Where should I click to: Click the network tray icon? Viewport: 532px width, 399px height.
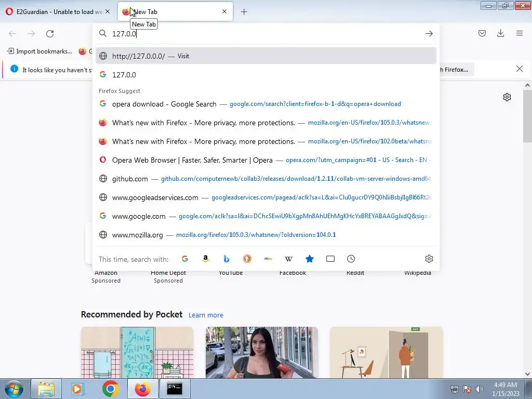tap(454, 389)
